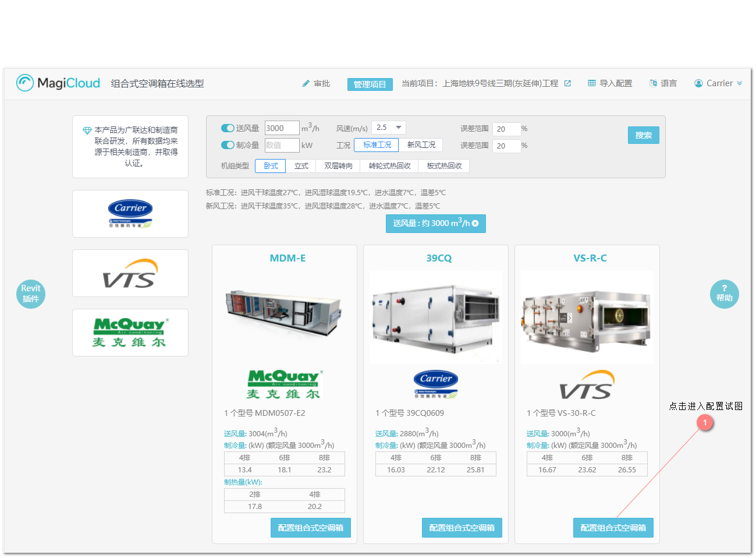Select 标准工况 condition

tap(377, 145)
